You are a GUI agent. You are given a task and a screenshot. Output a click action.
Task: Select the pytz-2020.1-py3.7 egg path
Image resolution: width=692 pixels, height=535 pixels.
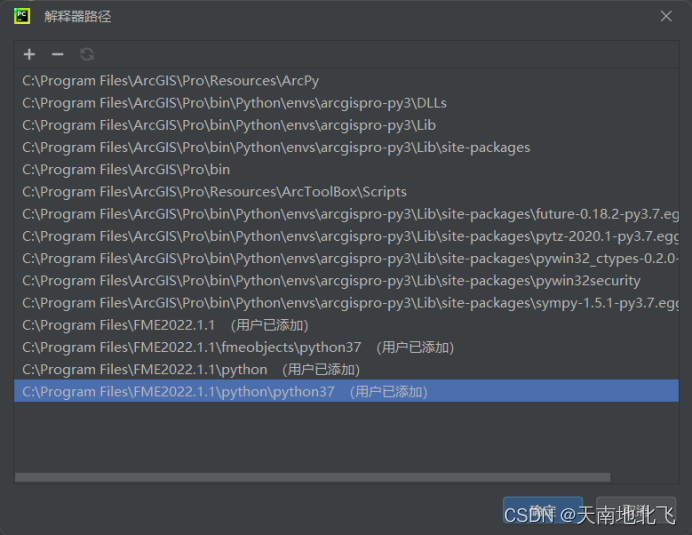pos(346,236)
